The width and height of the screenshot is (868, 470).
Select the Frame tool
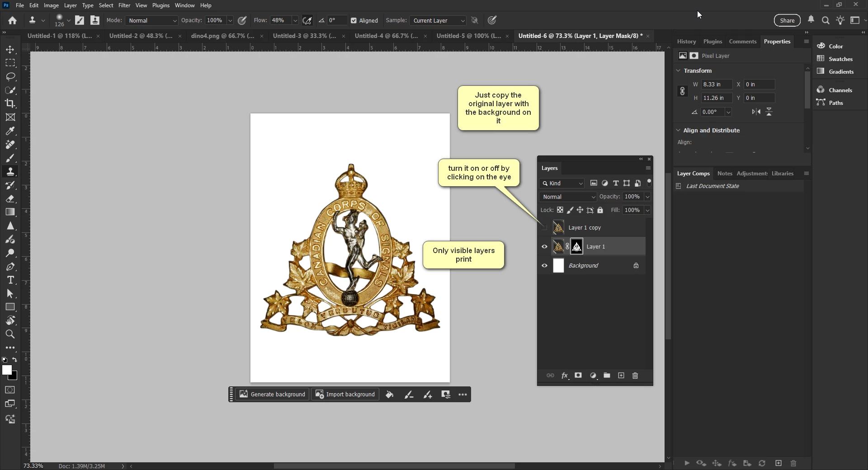click(10, 117)
